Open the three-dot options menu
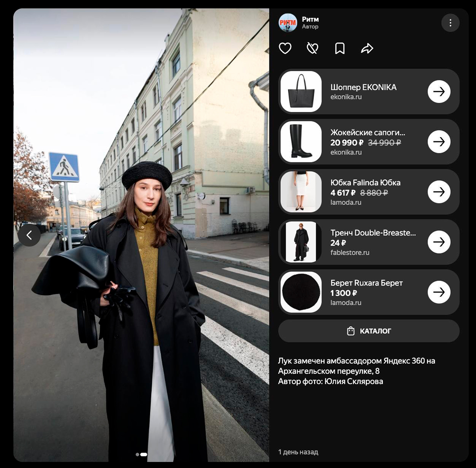The height and width of the screenshot is (468, 476). [x=450, y=23]
